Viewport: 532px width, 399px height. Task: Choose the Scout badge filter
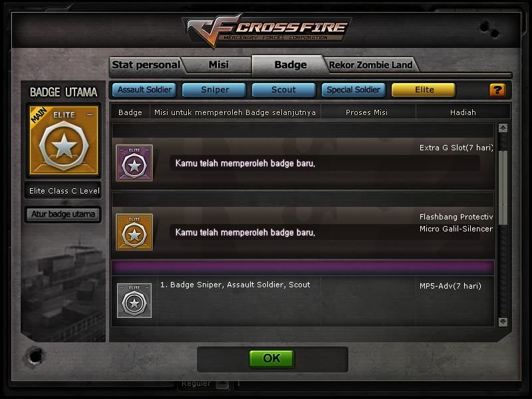(x=284, y=90)
